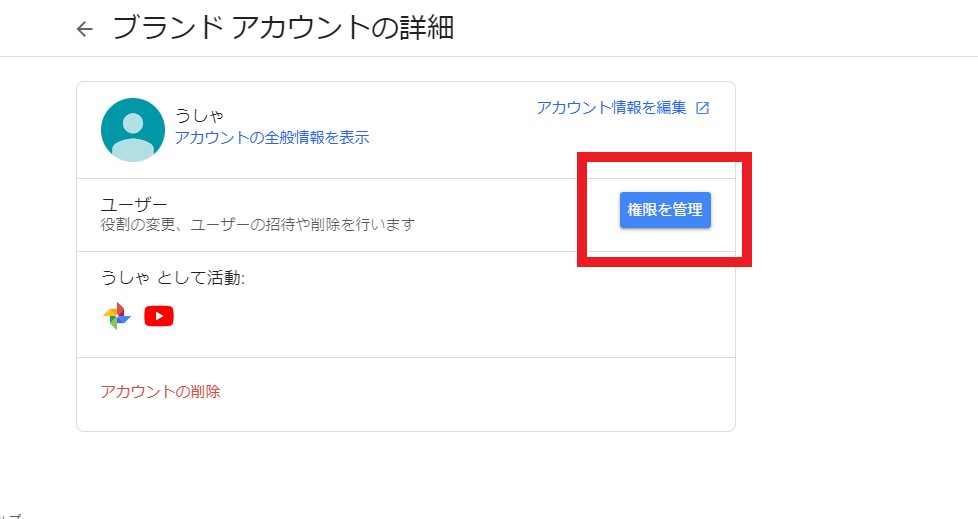Screen dimensions: 978x519
Task: Show アカウントの全般情報を表示 link
Action: 272,137
